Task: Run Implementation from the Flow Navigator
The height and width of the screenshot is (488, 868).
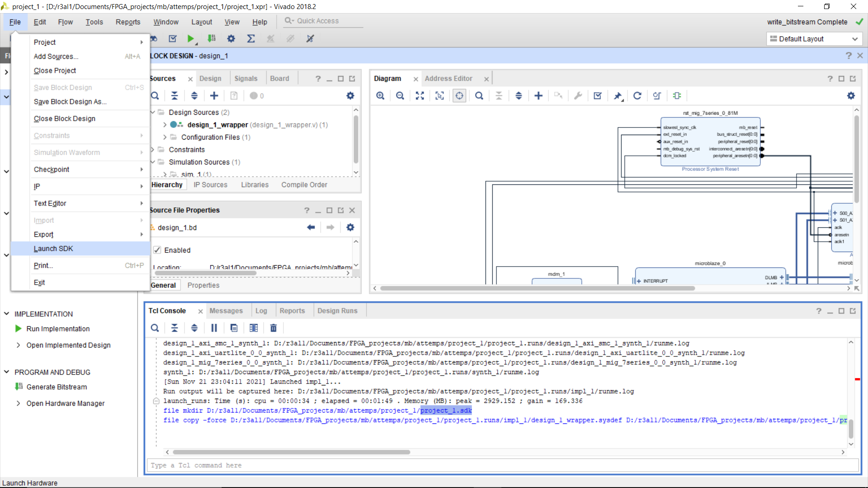Action: coord(57,329)
